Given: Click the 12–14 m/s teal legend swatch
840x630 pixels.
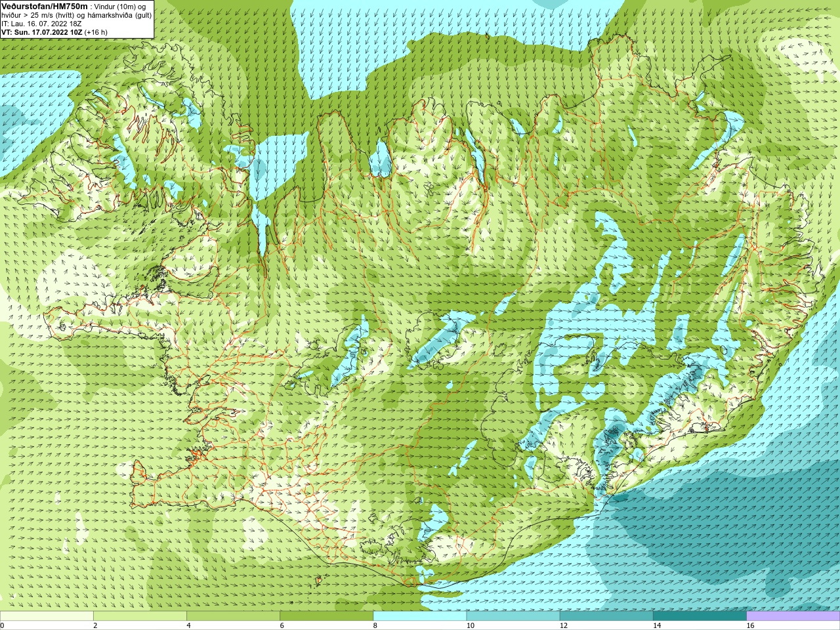Looking at the screenshot, I should [606, 616].
